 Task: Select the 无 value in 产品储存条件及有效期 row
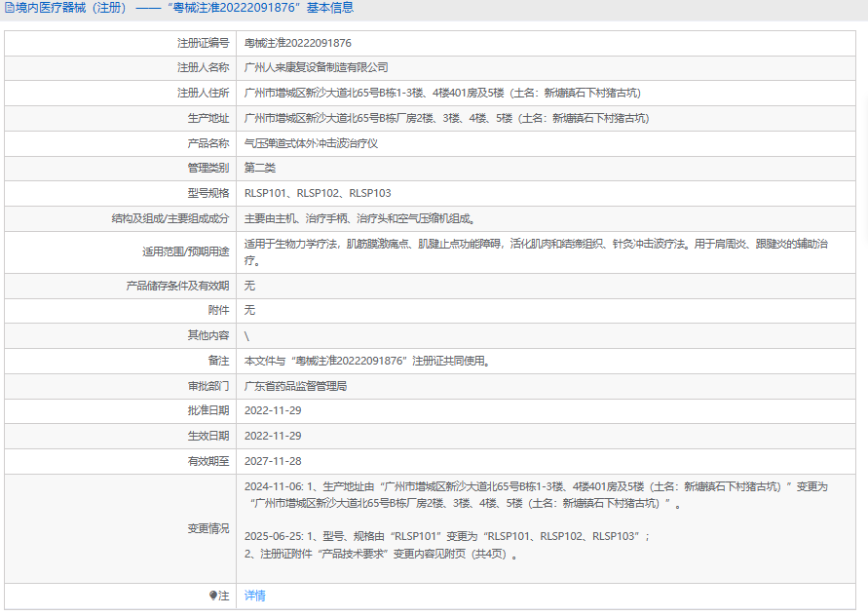pos(249,286)
